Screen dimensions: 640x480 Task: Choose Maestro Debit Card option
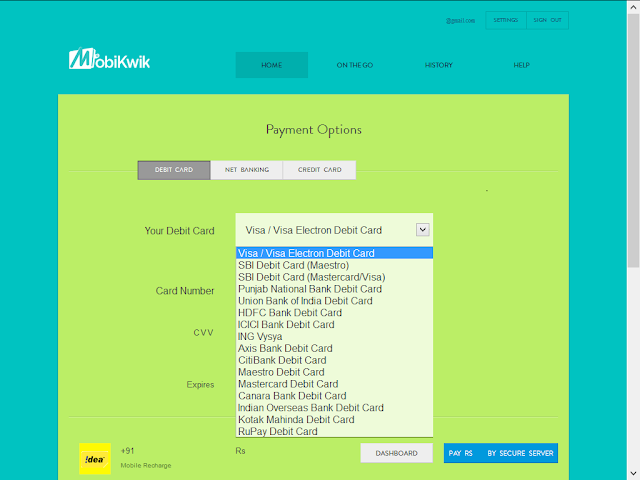click(334, 372)
